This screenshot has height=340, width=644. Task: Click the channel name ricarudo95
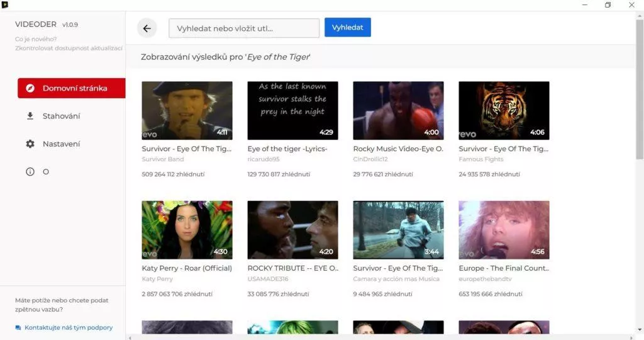(264, 159)
